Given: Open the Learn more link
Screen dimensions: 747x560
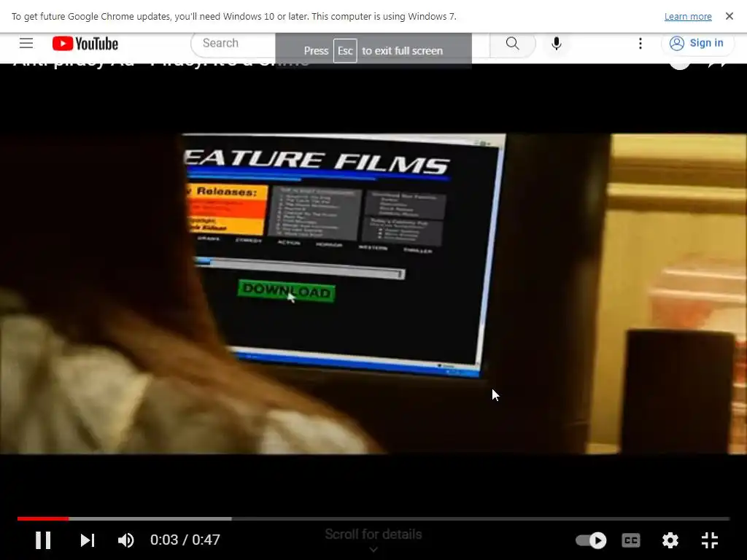Looking at the screenshot, I should point(687,17).
